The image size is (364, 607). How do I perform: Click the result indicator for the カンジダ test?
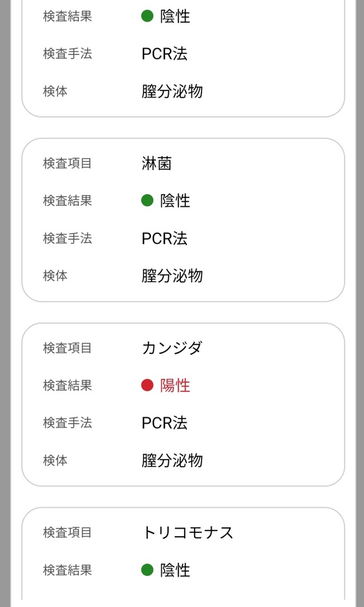pos(147,386)
